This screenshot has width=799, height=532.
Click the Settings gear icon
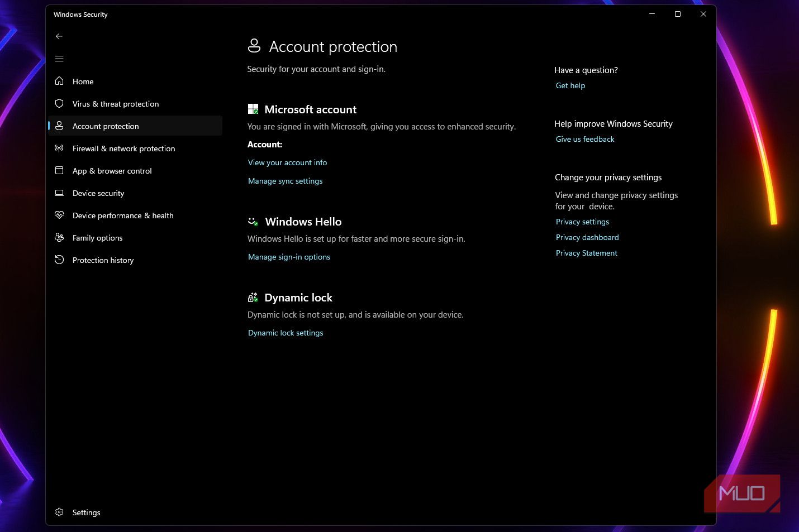59,512
